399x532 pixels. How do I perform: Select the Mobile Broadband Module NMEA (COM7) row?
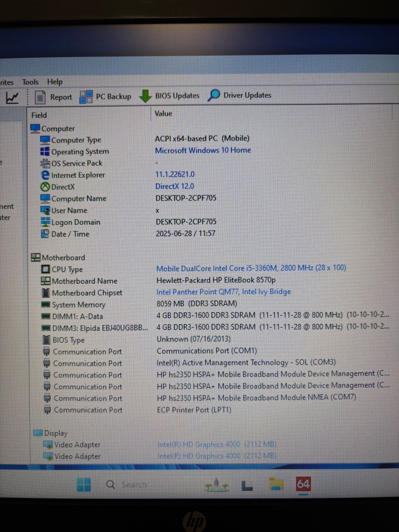[257, 397]
